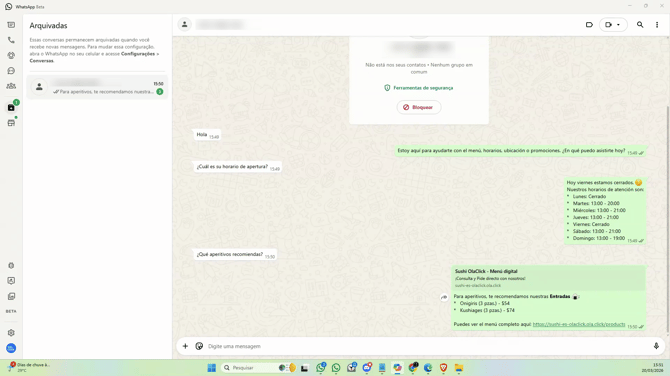Viewport: 670px width, 376px height.
Task: Open the sushi-es-olaclick products link
Action: tap(579, 324)
